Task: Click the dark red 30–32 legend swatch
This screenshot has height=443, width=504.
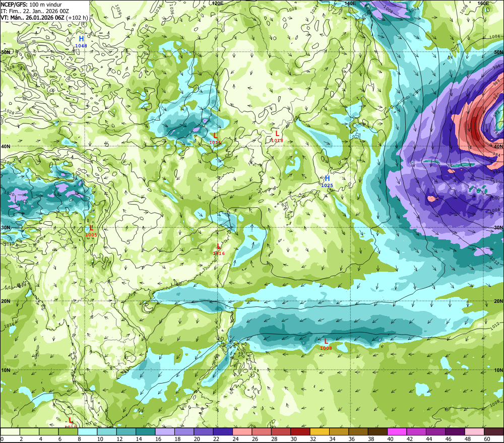Action: tap(300, 431)
